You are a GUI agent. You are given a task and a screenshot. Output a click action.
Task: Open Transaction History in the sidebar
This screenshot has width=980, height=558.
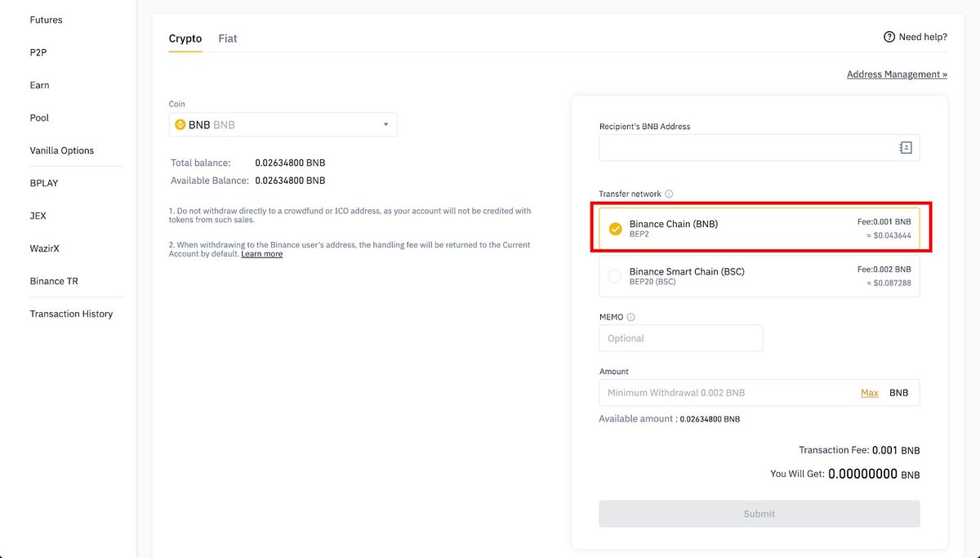[x=71, y=314]
